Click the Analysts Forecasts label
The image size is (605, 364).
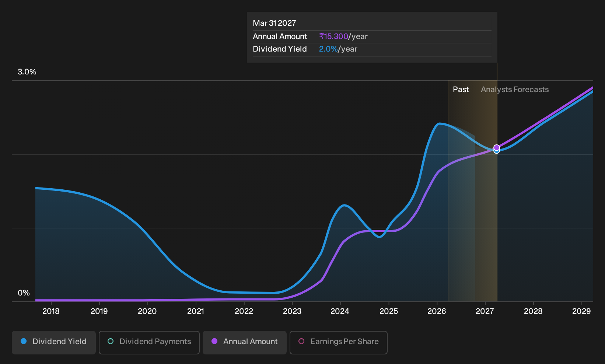click(515, 90)
